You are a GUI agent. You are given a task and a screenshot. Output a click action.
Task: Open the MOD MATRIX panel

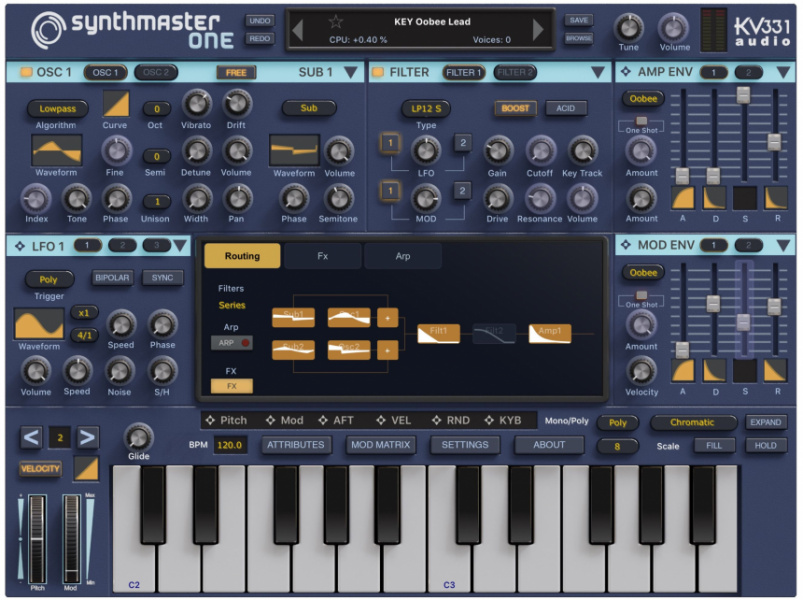pos(380,445)
